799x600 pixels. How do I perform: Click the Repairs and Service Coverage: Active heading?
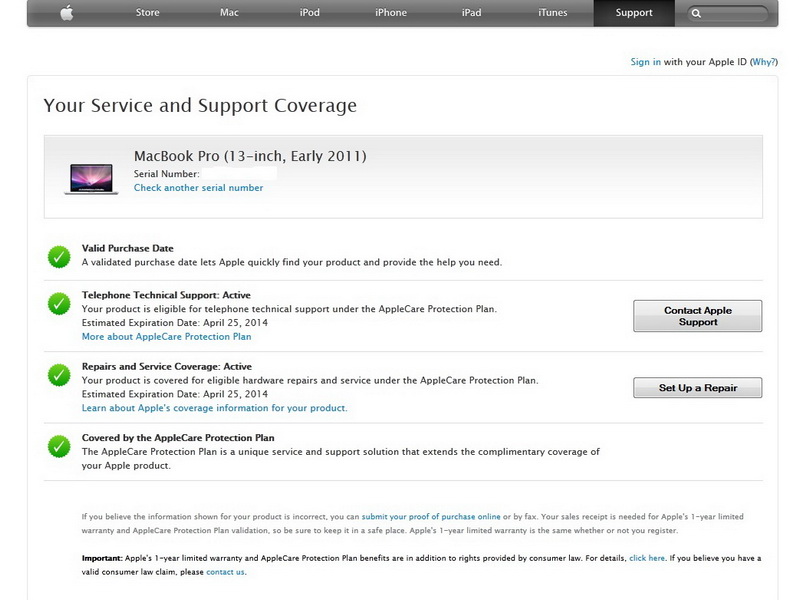[x=167, y=367]
